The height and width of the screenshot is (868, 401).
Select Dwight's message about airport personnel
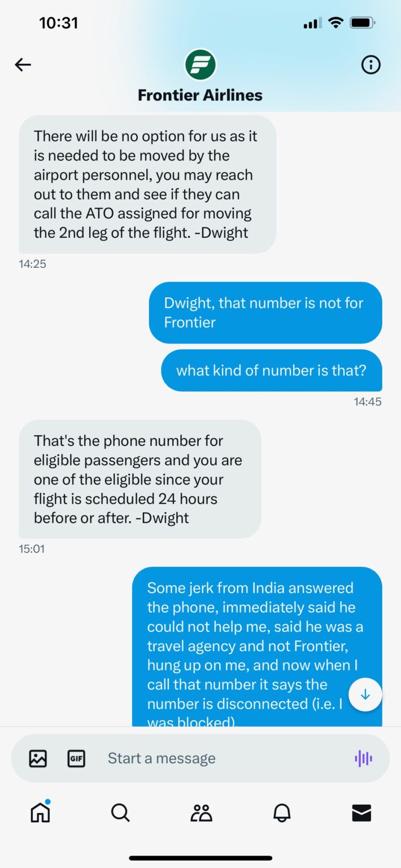(147, 184)
